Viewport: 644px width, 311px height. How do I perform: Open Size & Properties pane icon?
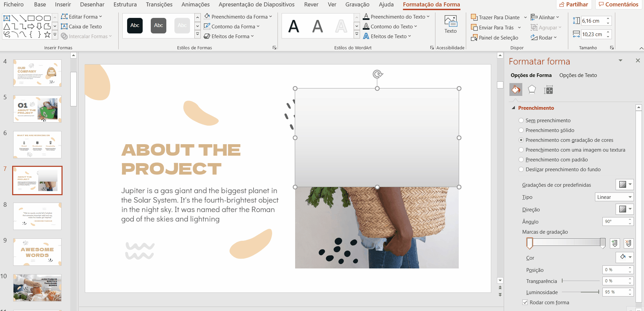click(548, 89)
